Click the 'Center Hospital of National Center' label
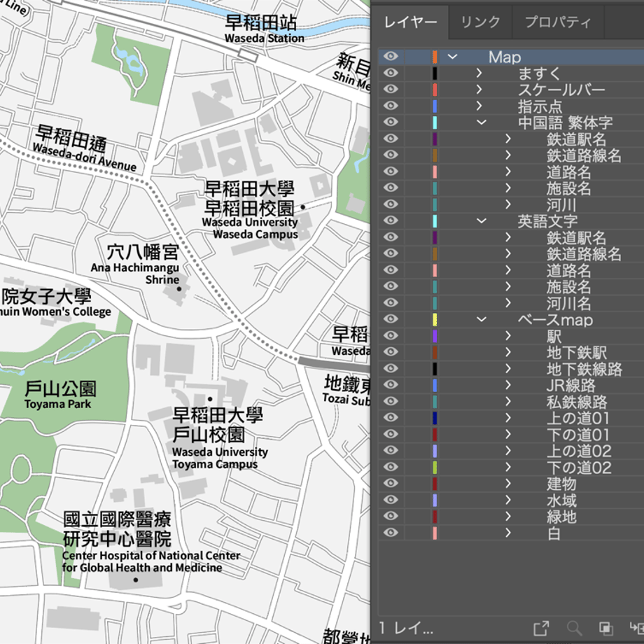Image resolution: width=644 pixels, height=644 pixels. [151, 555]
